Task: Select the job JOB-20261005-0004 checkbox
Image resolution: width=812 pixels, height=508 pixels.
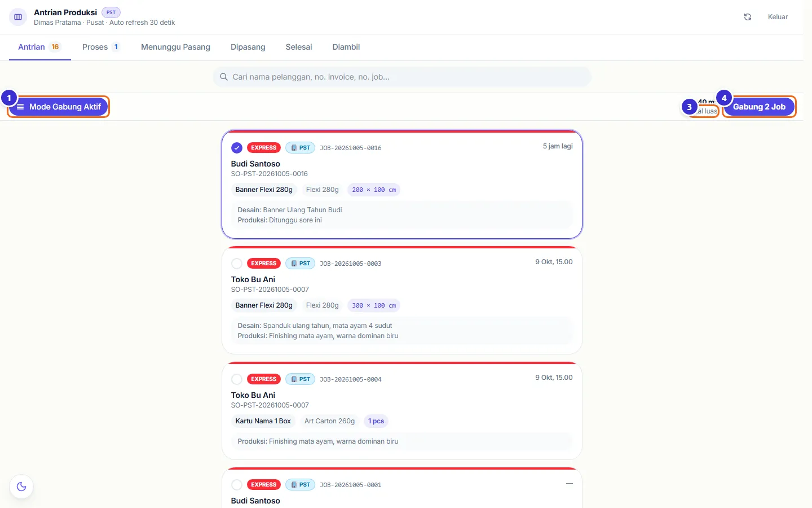Action: 237,379
